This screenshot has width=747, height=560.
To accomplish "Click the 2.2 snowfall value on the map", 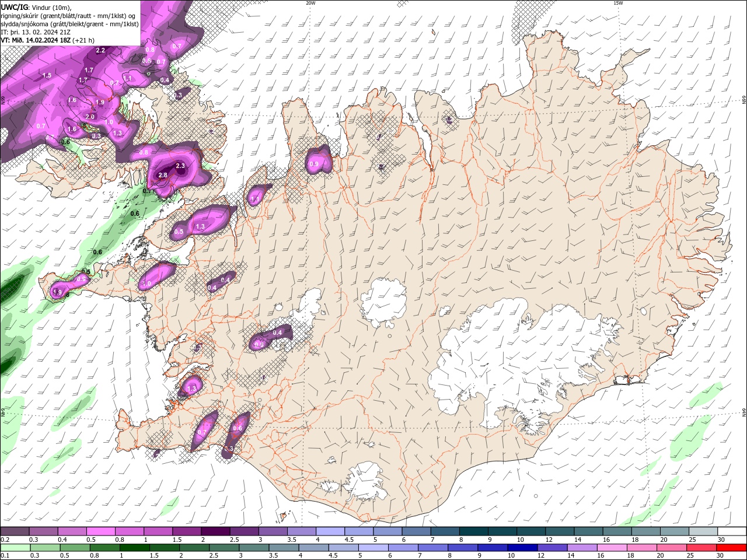I will tap(100, 50).
